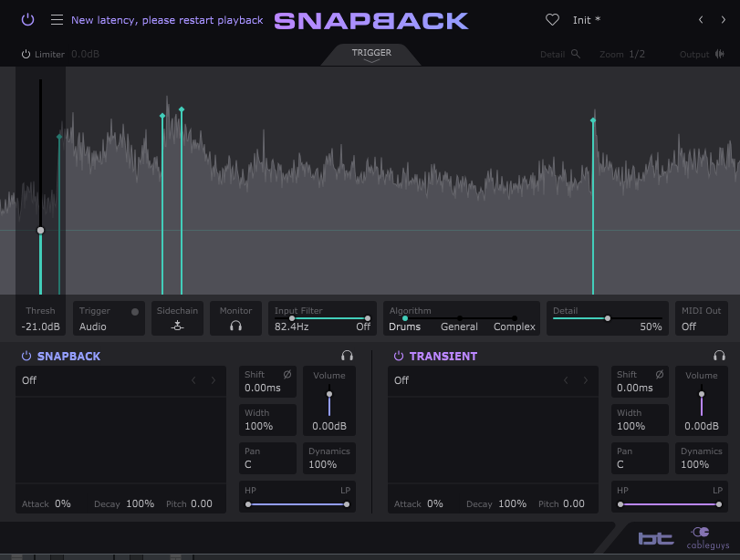Click the Input Filter high handle
The width and height of the screenshot is (740, 560).
click(368, 318)
